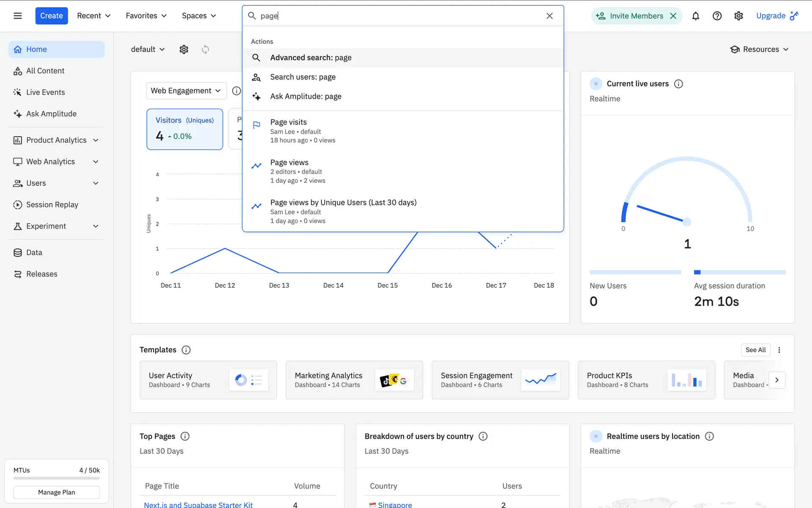The width and height of the screenshot is (812, 508).
Task: Click info icon beside Templates heading
Action: (186, 350)
